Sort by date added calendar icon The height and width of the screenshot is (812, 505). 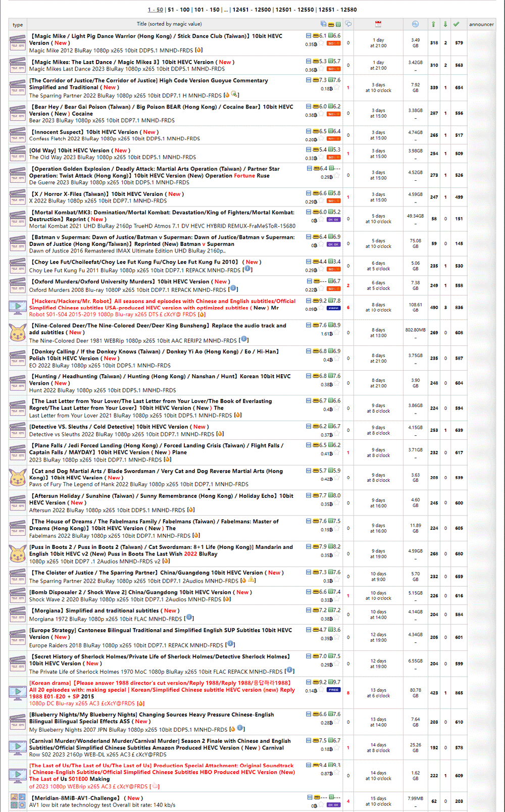378,24
